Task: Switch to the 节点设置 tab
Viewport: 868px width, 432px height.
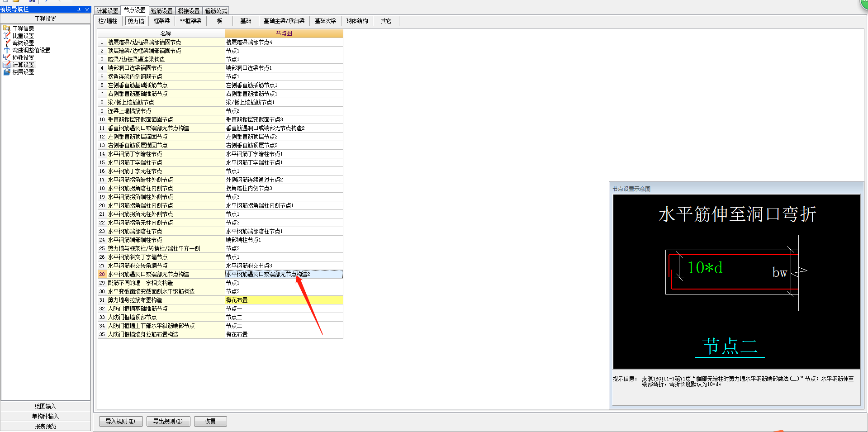Action: click(x=134, y=10)
